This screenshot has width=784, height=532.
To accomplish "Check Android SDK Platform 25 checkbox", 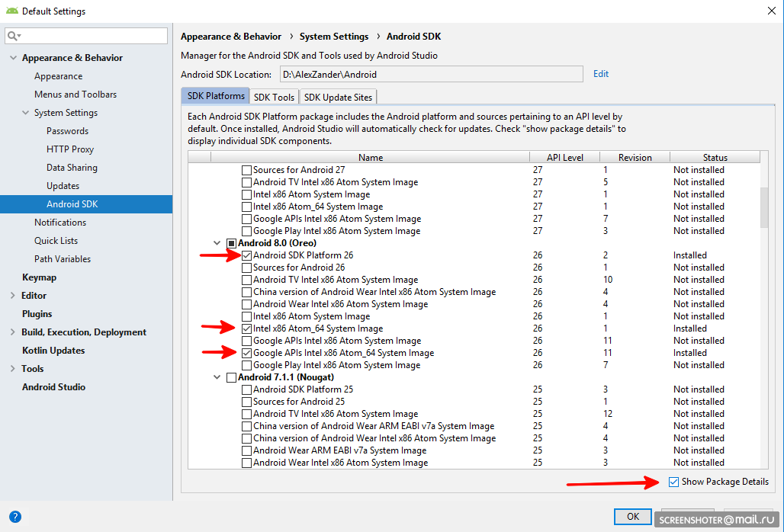I will [x=246, y=389].
